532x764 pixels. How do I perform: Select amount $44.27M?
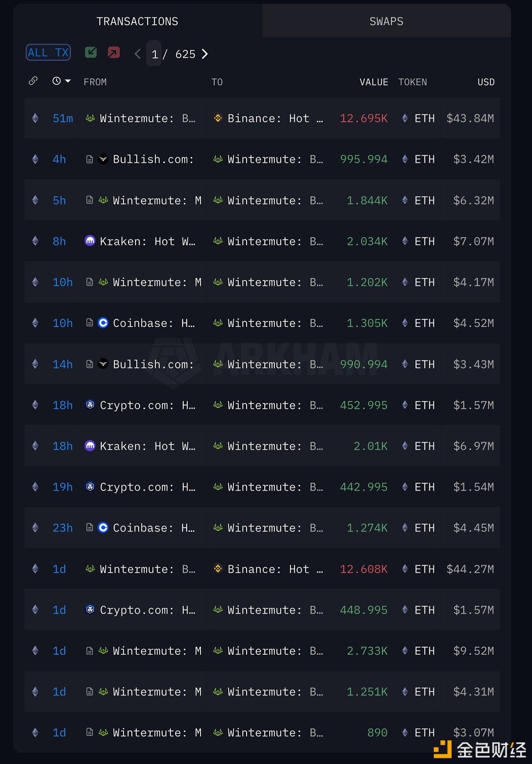tap(470, 569)
